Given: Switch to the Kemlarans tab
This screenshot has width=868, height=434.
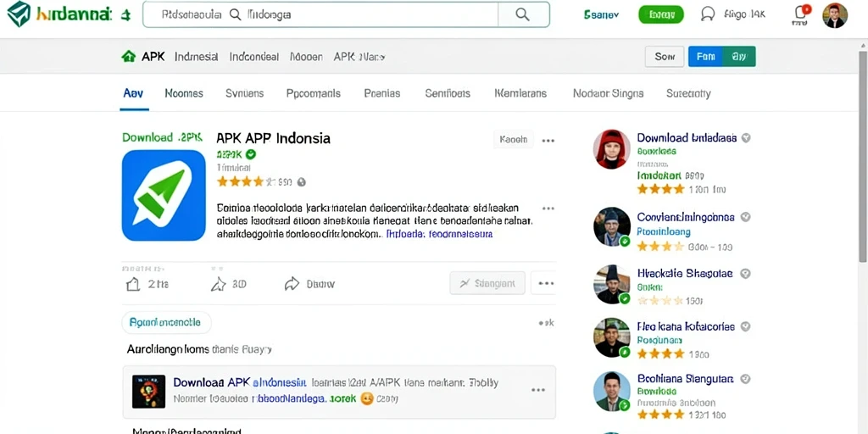Looking at the screenshot, I should click(520, 93).
